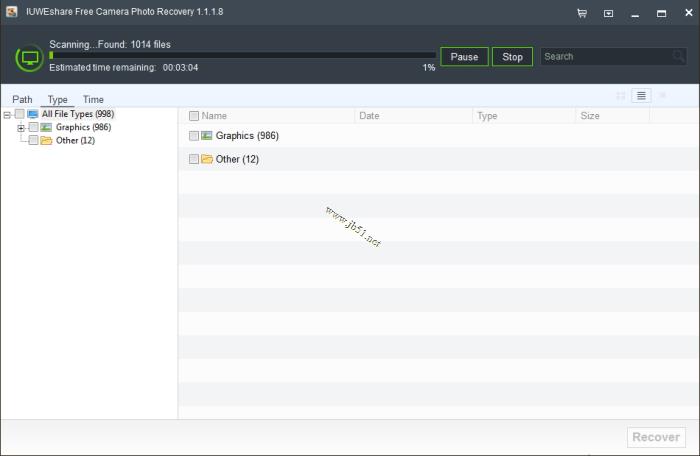
Task: Open 'Other (12)' row in file list
Action: [438, 159]
